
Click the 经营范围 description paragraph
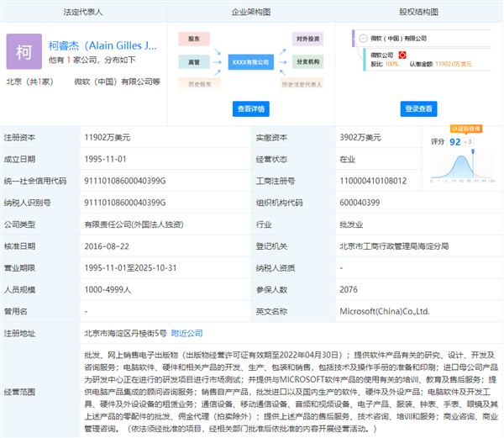(291, 392)
